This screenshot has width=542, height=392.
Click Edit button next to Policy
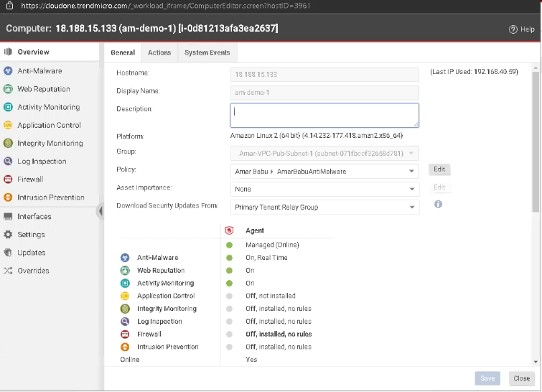(439, 169)
